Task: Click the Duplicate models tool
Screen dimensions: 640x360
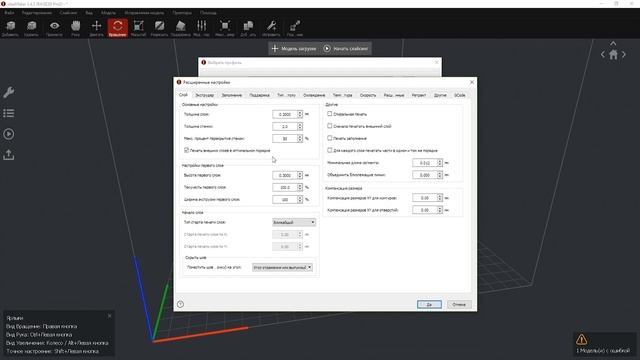Action: click(x=248, y=26)
